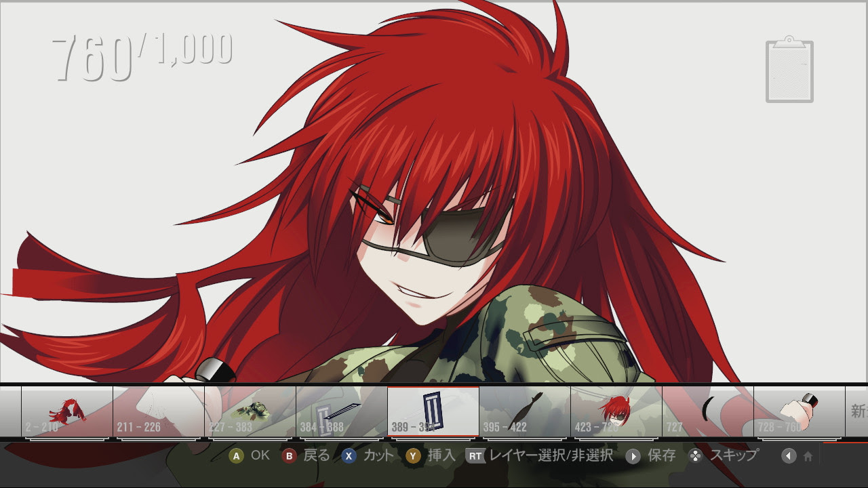
Task: Click the highlighted layer group starting at 389
Action: [433, 411]
